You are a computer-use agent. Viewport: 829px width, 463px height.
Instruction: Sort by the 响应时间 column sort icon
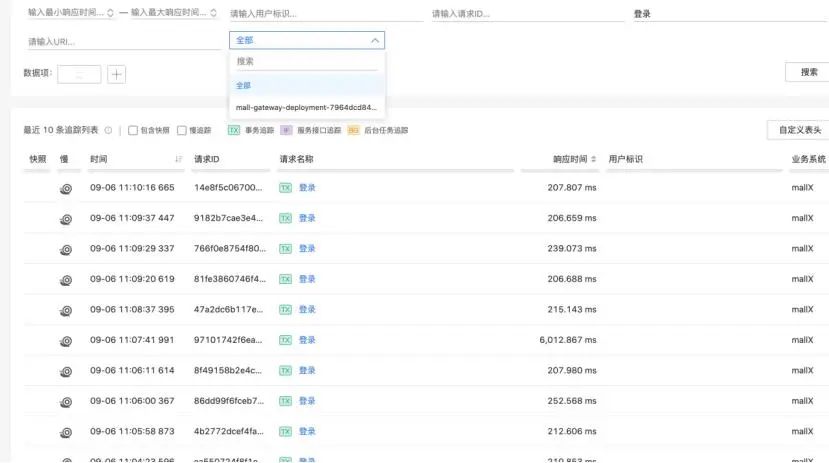pyautogui.click(x=594, y=159)
